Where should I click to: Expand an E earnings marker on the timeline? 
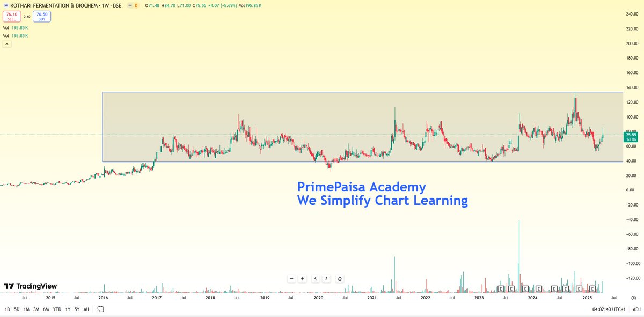(501, 289)
